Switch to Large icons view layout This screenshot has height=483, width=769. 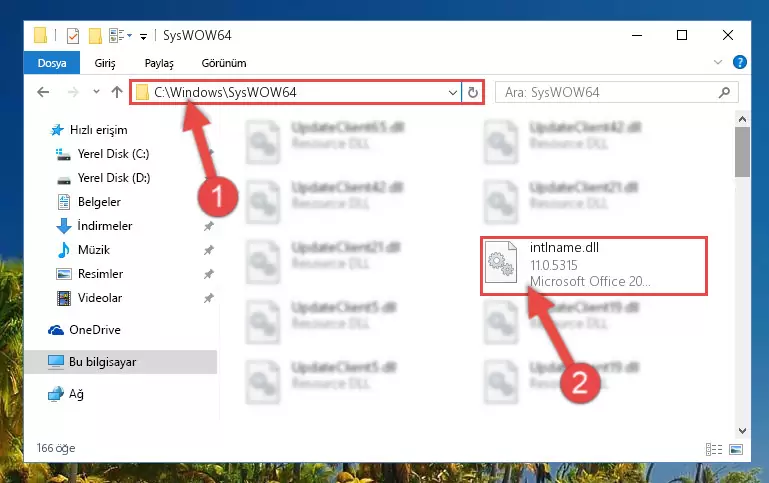[x=736, y=449]
